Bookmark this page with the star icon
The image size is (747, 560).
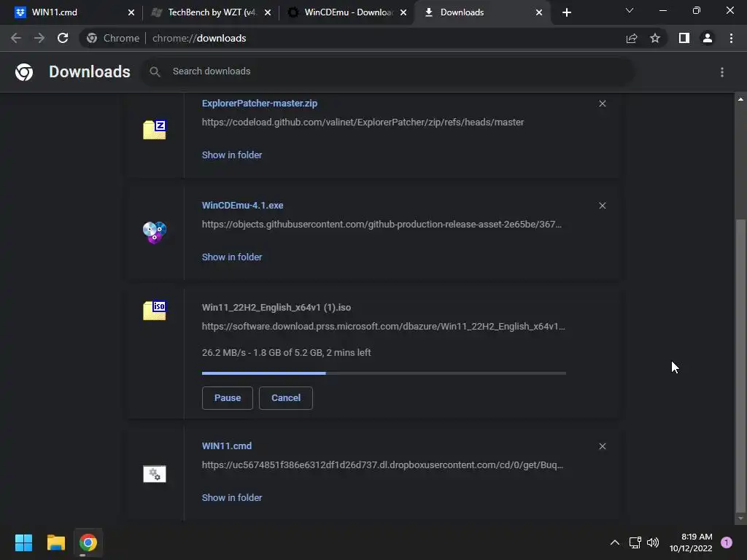coord(655,38)
